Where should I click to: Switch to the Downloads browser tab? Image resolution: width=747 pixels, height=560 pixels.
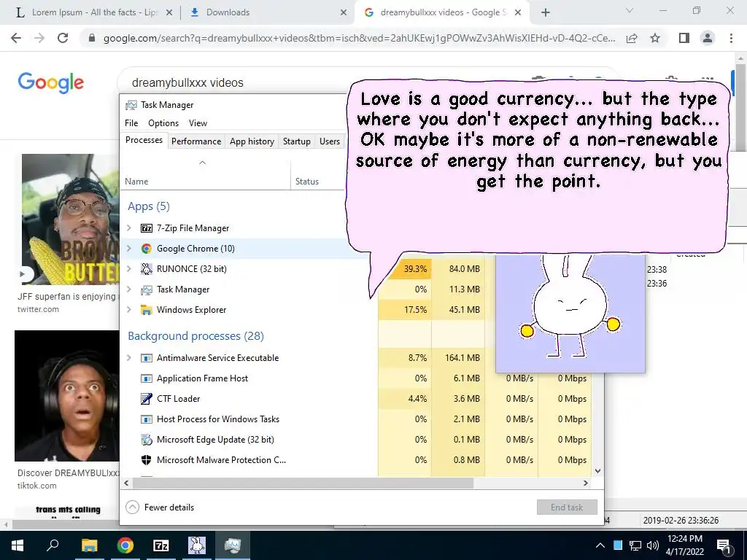click(x=267, y=12)
